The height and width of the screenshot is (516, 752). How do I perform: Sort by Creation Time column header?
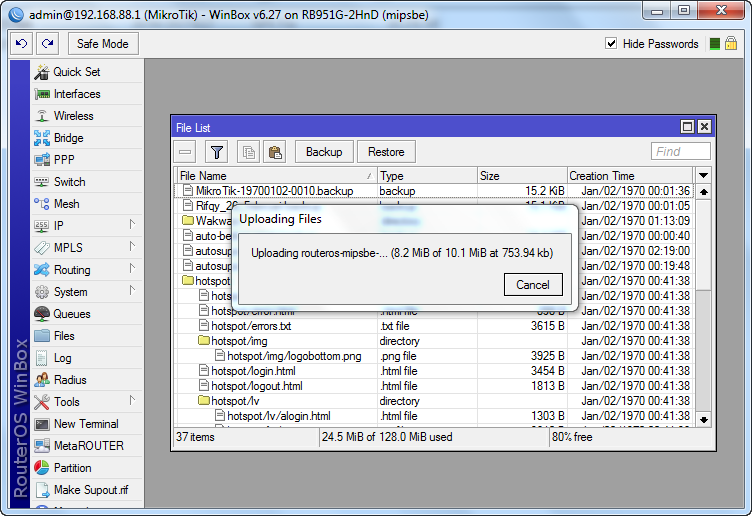pyautogui.click(x=630, y=176)
